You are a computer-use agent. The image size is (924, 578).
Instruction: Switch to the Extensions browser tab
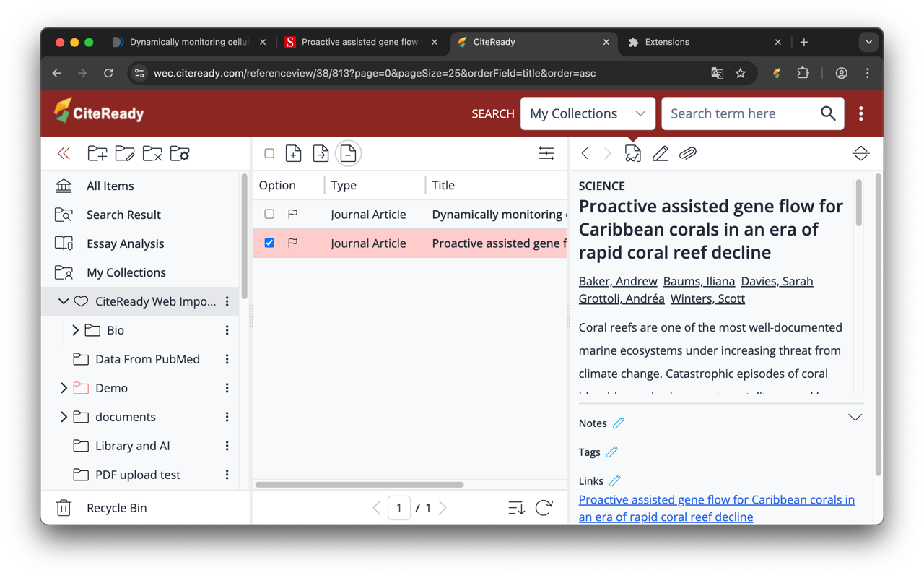click(705, 42)
